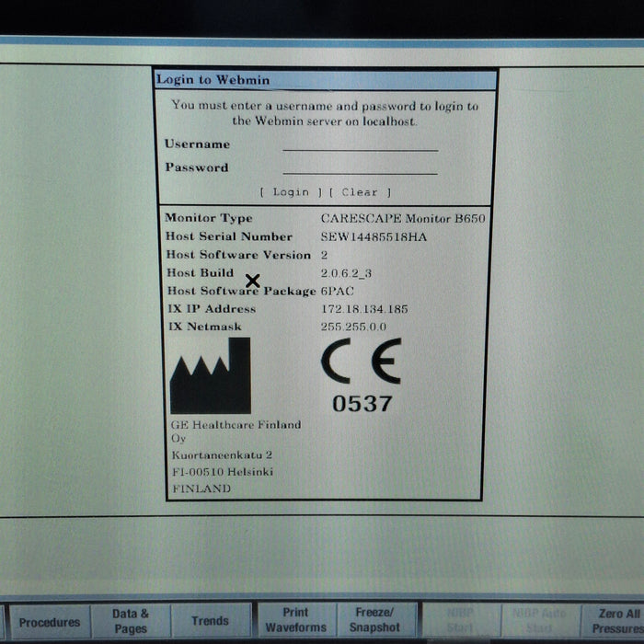Image resolution: width=644 pixels, height=644 pixels.
Task: Click host software version value 2
Action: 324,255
